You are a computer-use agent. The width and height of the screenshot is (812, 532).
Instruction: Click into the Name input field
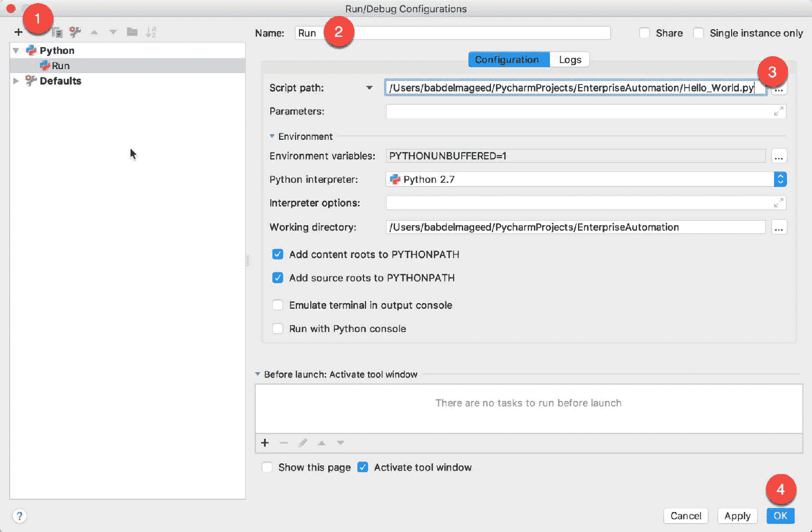click(453, 33)
